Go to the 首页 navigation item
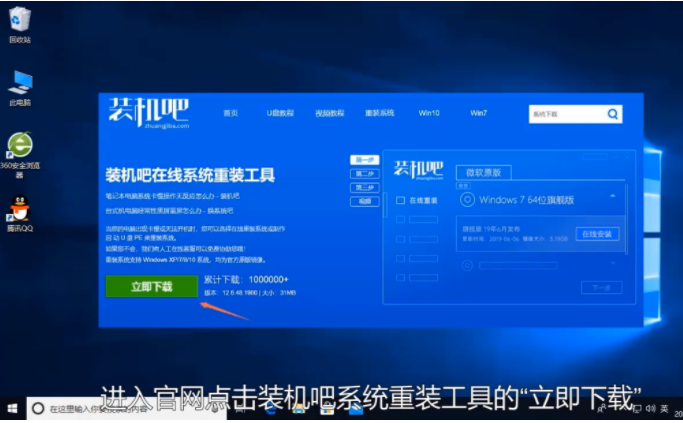This screenshot has width=683, height=423. pos(231,114)
